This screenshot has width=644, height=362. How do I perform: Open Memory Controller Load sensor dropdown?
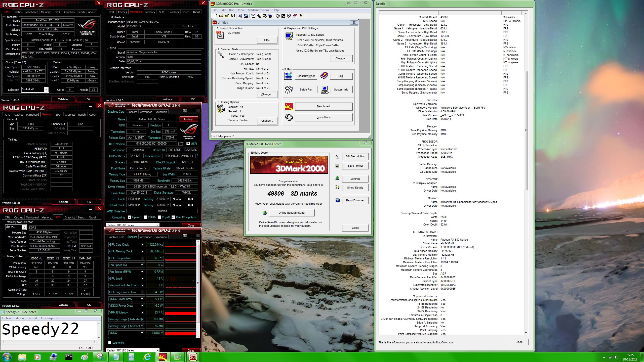142,285
